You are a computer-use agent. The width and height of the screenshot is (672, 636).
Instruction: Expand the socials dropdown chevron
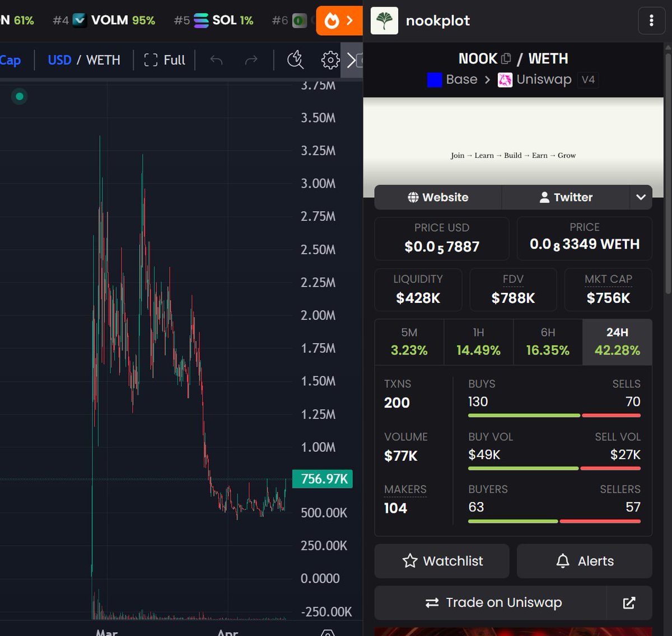coord(641,197)
